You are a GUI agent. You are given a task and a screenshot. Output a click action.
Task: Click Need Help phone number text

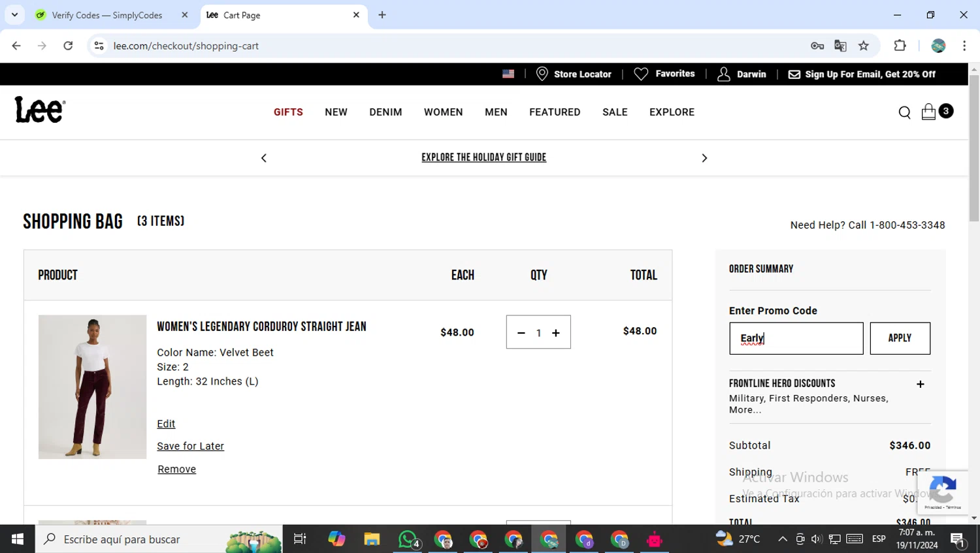[868, 225]
